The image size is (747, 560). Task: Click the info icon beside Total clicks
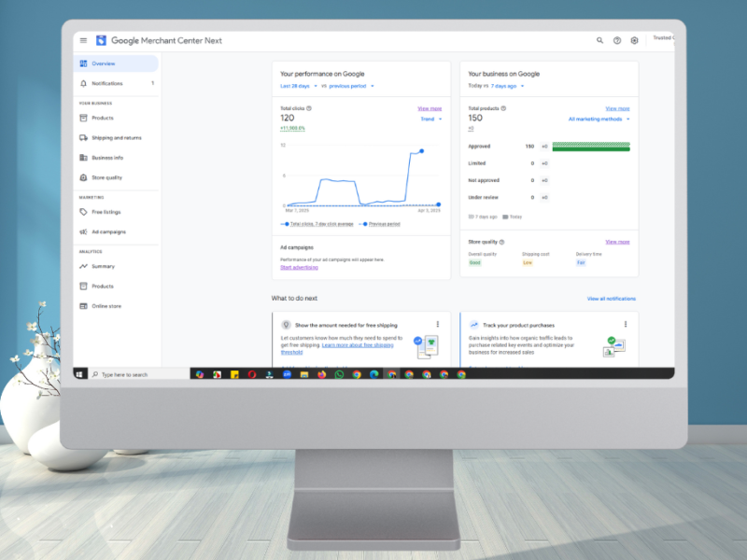point(309,108)
